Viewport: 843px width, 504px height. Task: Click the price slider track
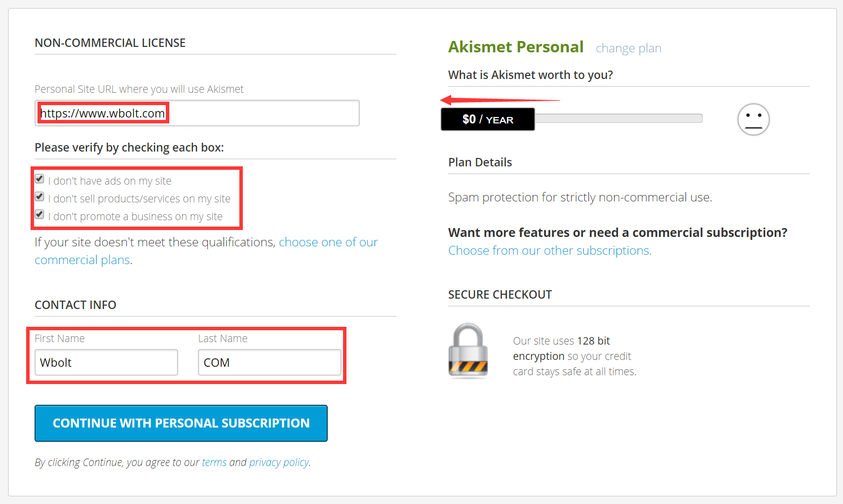tap(618, 118)
